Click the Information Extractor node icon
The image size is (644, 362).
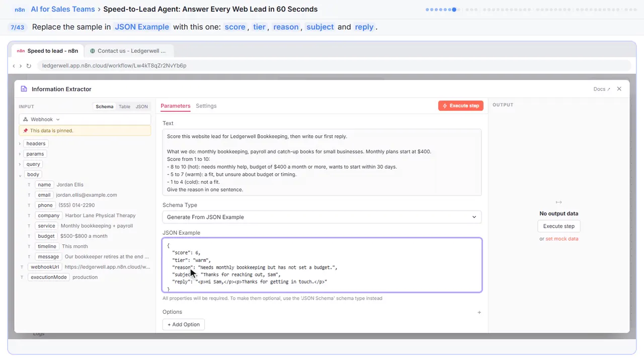pyautogui.click(x=24, y=89)
